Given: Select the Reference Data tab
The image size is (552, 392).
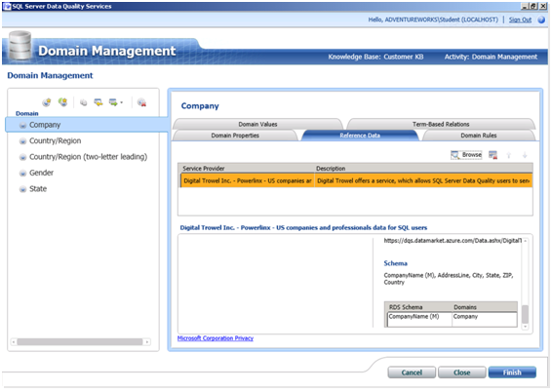Looking at the screenshot, I should [x=360, y=136].
